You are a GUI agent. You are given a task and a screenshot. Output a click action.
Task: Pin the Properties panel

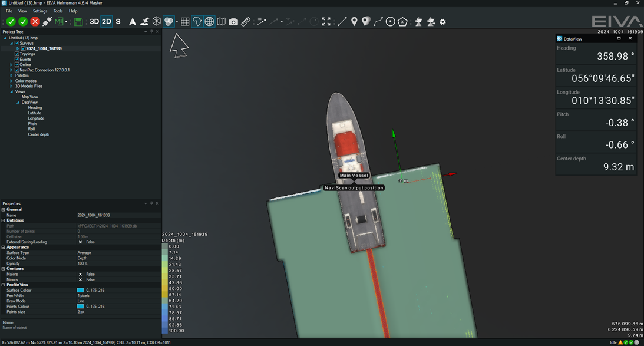pyautogui.click(x=151, y=203)
